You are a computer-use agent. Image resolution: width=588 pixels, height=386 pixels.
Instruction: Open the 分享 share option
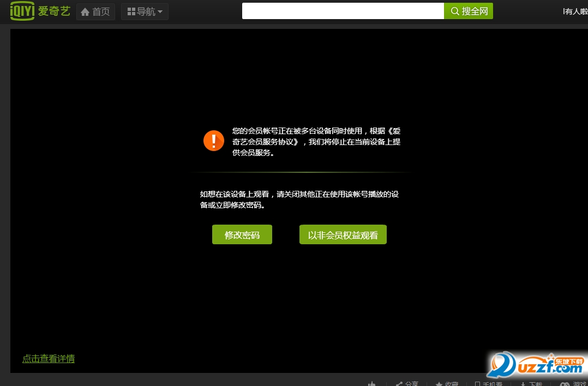(406, 383)
